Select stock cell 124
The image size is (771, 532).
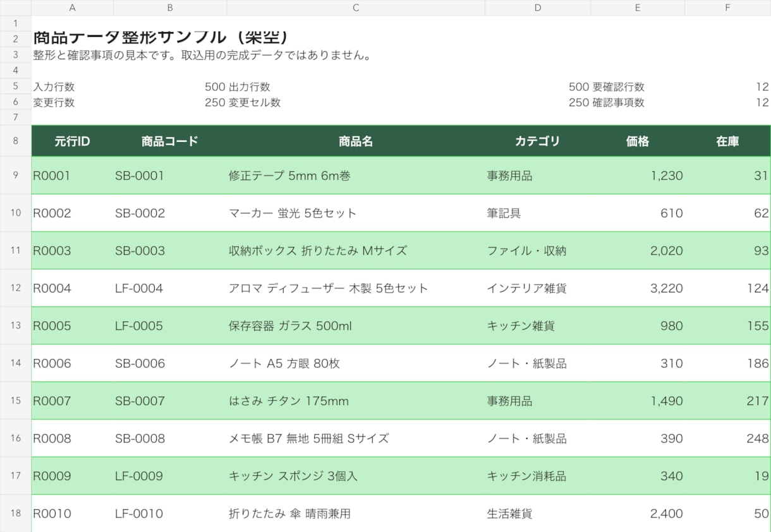click(x=728, y=288)
